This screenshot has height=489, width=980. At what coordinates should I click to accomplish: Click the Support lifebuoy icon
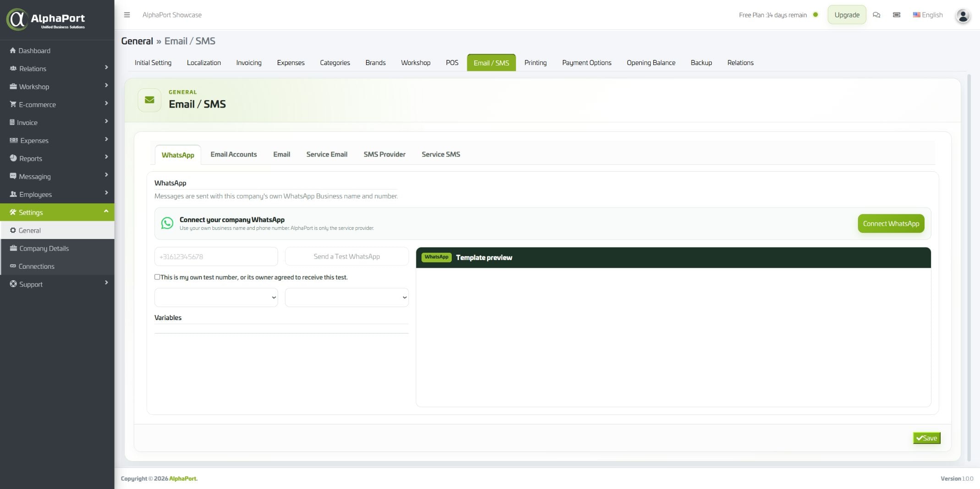(13, 284)
